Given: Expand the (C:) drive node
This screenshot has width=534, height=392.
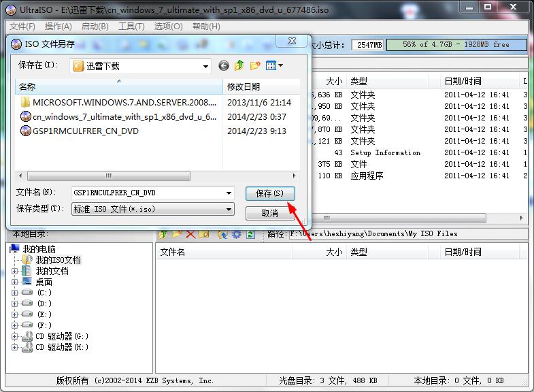Looking at the screenshot, I should [14, 293].
